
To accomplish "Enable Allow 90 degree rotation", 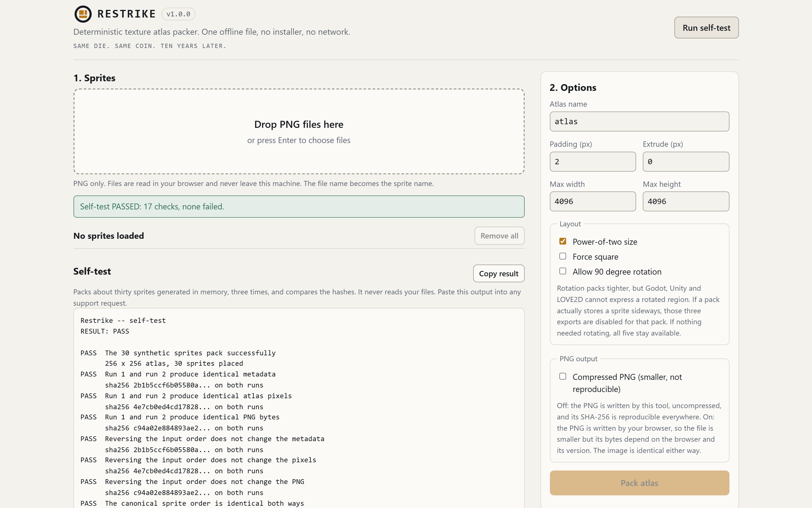I will pyautogui.click(x=563, y=271).
